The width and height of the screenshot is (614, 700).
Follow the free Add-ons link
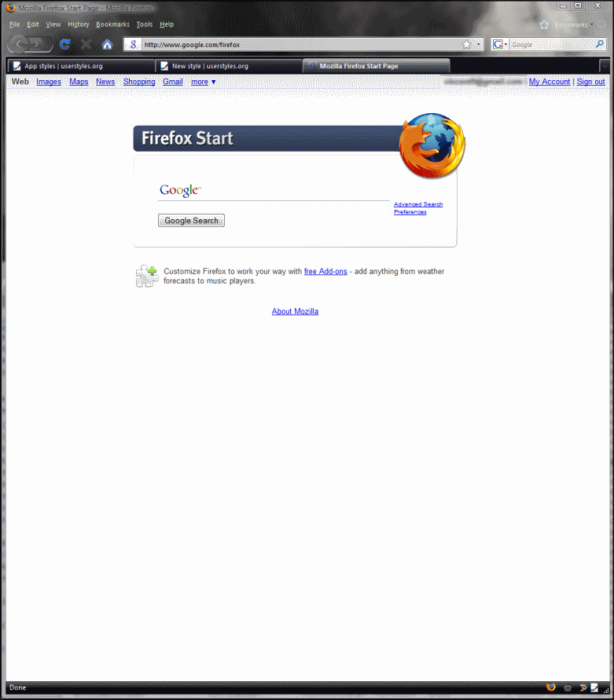pyautogui.click(x=325, y=271)
